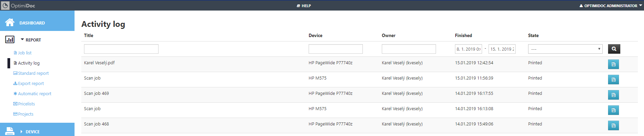Image resolution: width=644 pixels, height=136 pixels.
Task: Open details icon for Karel Veselý.pdf row
Action: (x=613, y=64)
